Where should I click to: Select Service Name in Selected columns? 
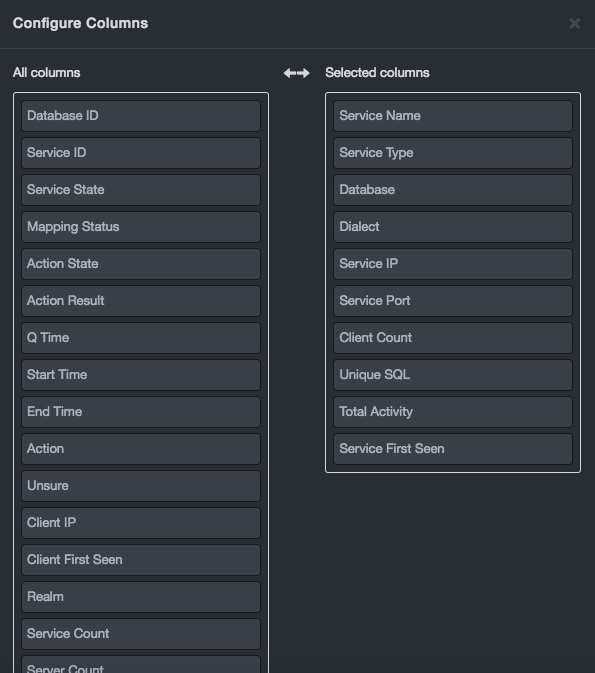(x=453, y=116)
